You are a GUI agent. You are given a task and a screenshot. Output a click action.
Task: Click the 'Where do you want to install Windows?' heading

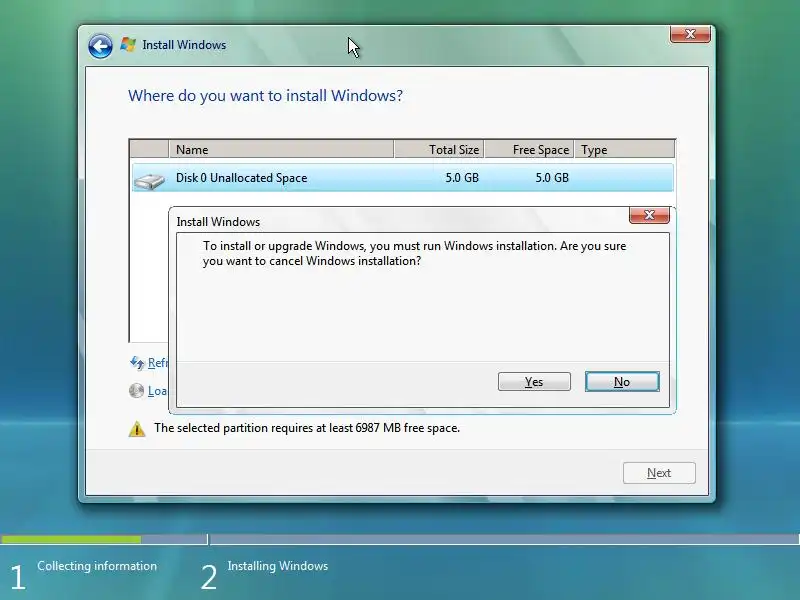[x=265, y=95]
